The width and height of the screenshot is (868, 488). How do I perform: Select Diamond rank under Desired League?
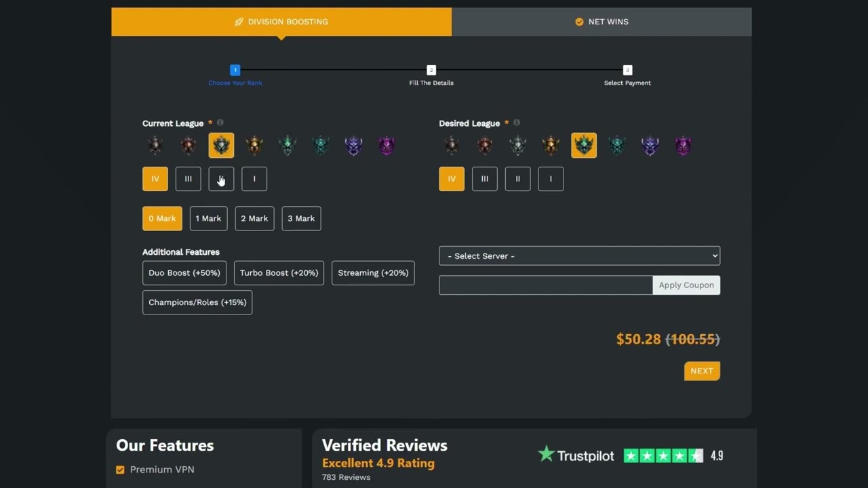(650, 146)
